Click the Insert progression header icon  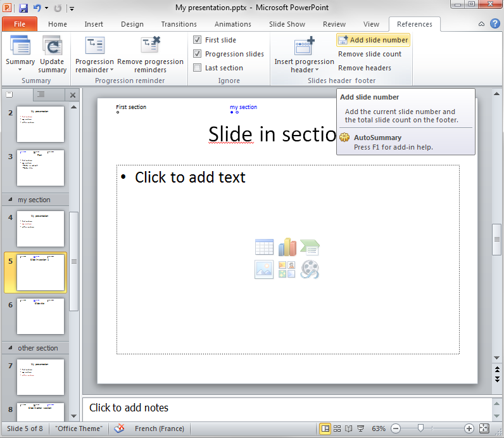tap(304, 46)
